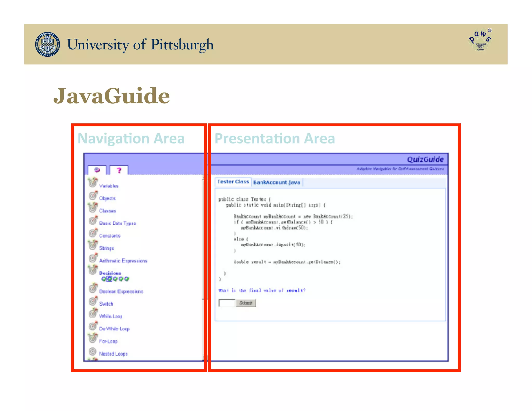Open the Arithmetic Expressions topic
This screenshot has width=532, height=411.
point(123,261)
